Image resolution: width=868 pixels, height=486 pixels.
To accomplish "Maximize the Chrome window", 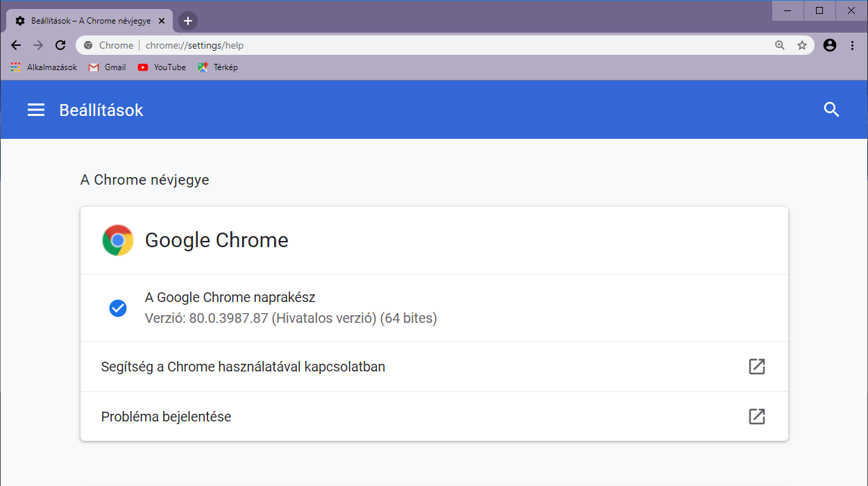I will pyautogui.click(x=819, y=10).
